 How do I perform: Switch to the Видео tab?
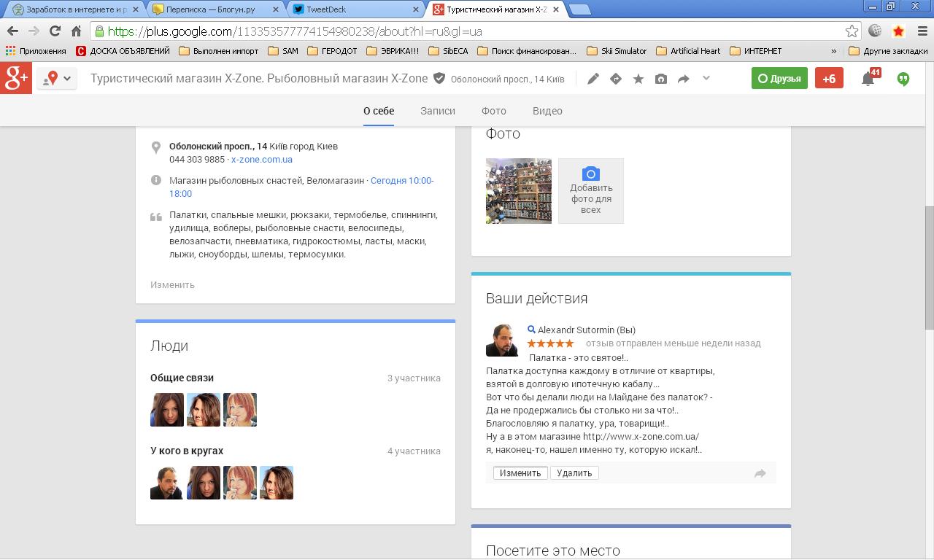547,111
